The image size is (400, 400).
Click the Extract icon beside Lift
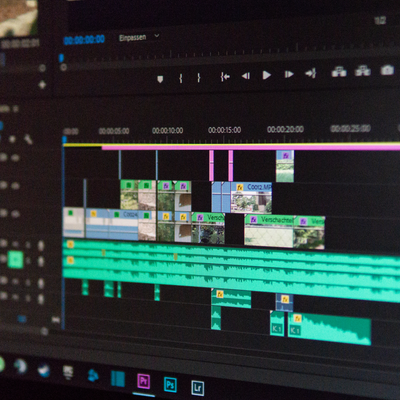pyautogui.click(x=363, y=71)
